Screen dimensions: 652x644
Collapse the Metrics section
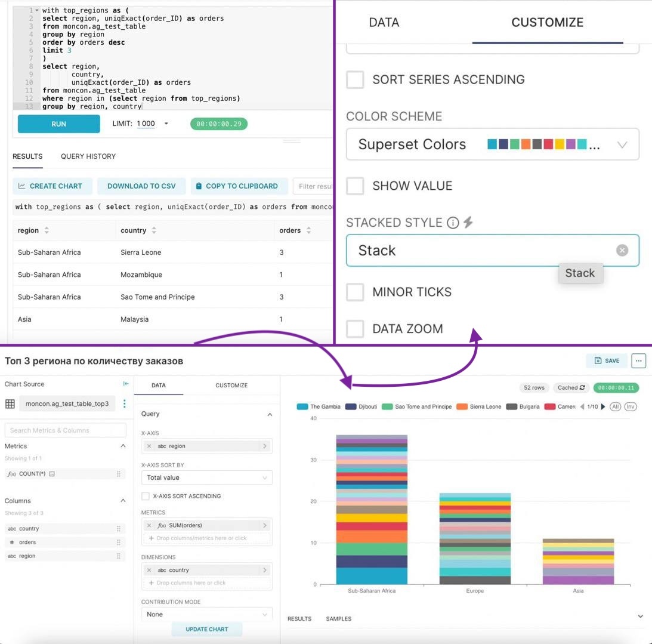point(123,446)
